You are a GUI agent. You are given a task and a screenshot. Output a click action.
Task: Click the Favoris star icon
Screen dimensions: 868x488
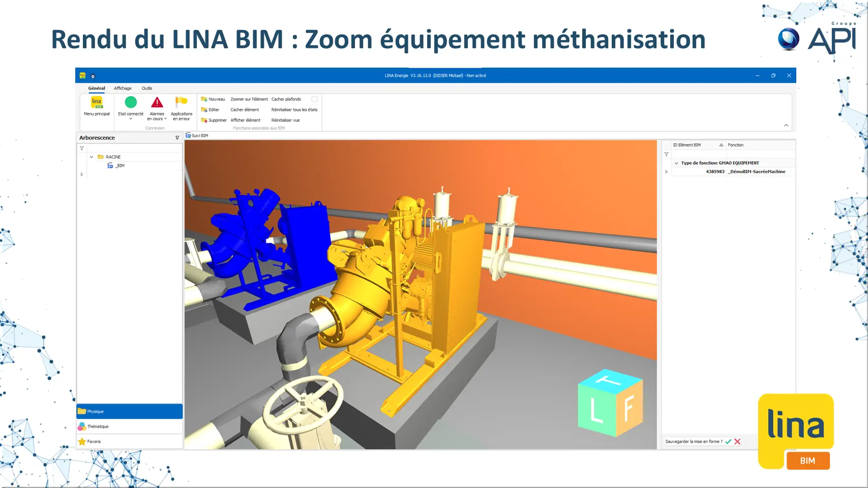coord(82,442)
